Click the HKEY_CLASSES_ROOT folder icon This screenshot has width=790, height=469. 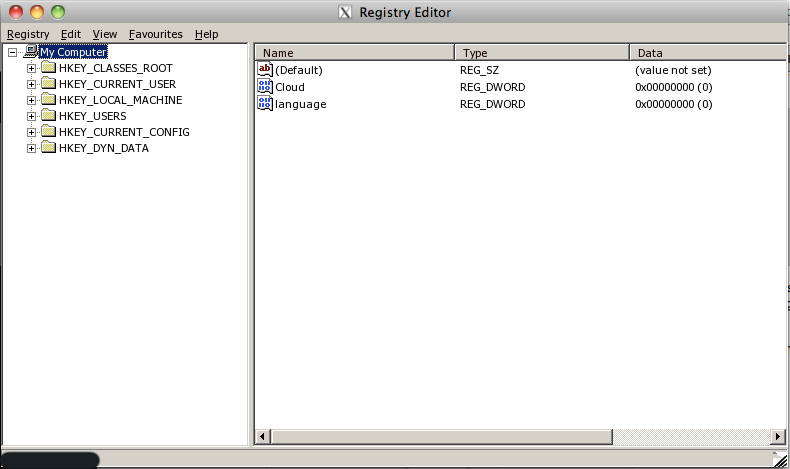point(48,68)
